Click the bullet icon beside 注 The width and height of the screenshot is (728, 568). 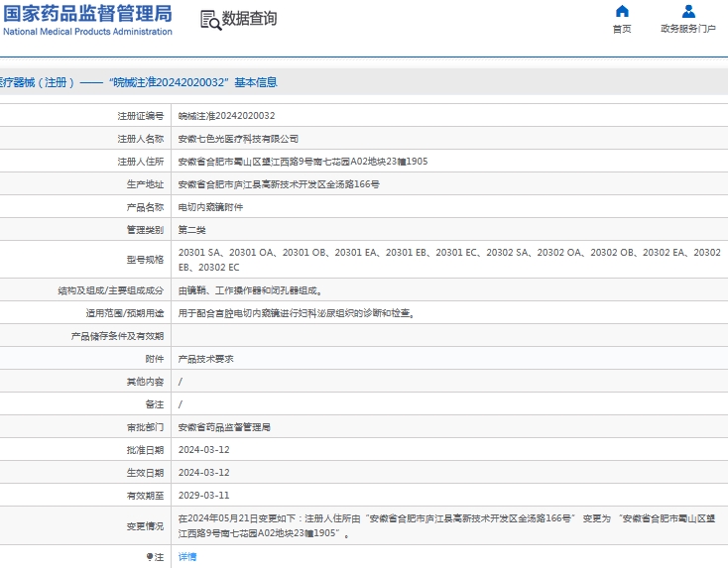point(150,556)
